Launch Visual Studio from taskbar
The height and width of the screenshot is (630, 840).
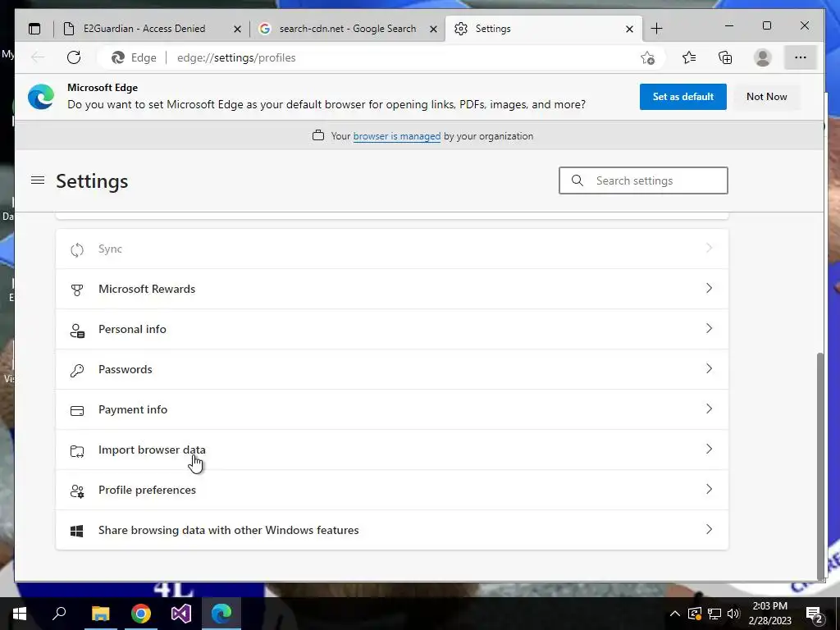coord(181,613)
